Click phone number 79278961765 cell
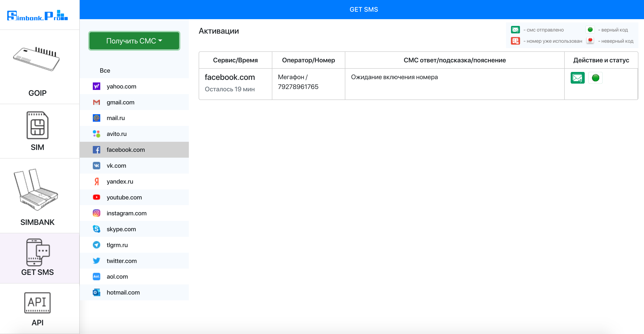The height and width of the screenshot is (334, 644). point(298,87)
